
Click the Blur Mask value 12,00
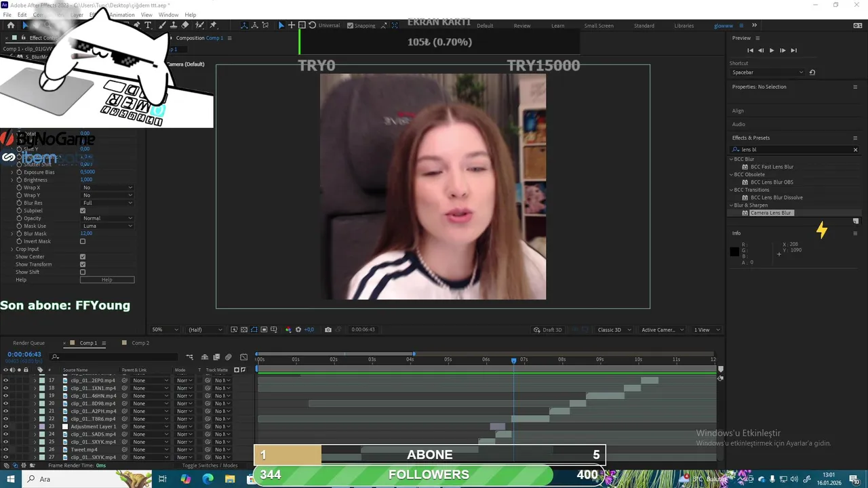tap(86, 233)
